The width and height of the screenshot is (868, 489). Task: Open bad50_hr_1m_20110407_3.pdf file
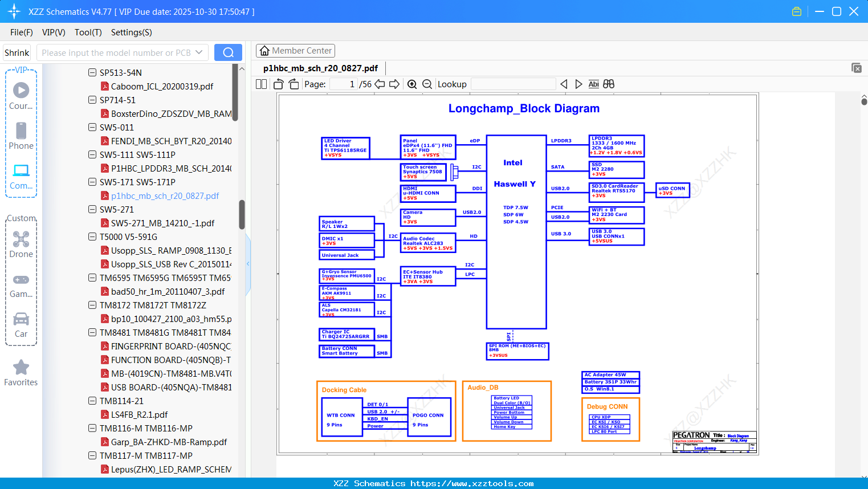click(168, 291)
